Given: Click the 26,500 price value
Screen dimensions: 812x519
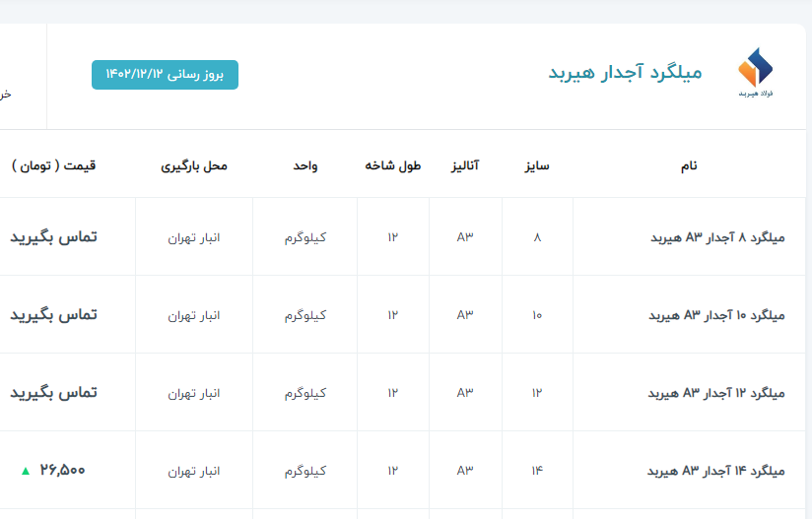Looking at the screenshot, I should (x=63, y=470).
